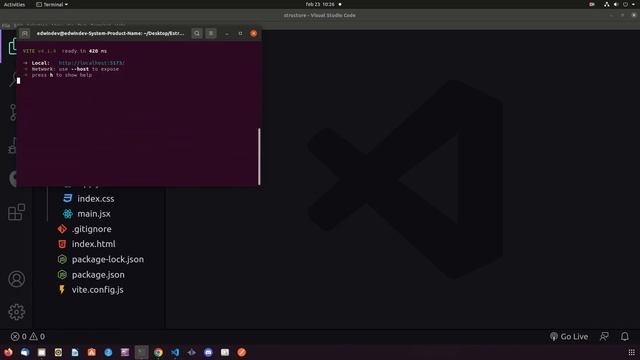Open Discord from the dock
Screen dimensions: 640x360
click(x=208, y=352)
